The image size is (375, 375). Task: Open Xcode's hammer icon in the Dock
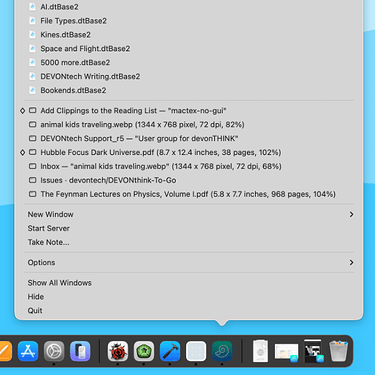pyautogui.click(x=170, y=351)
